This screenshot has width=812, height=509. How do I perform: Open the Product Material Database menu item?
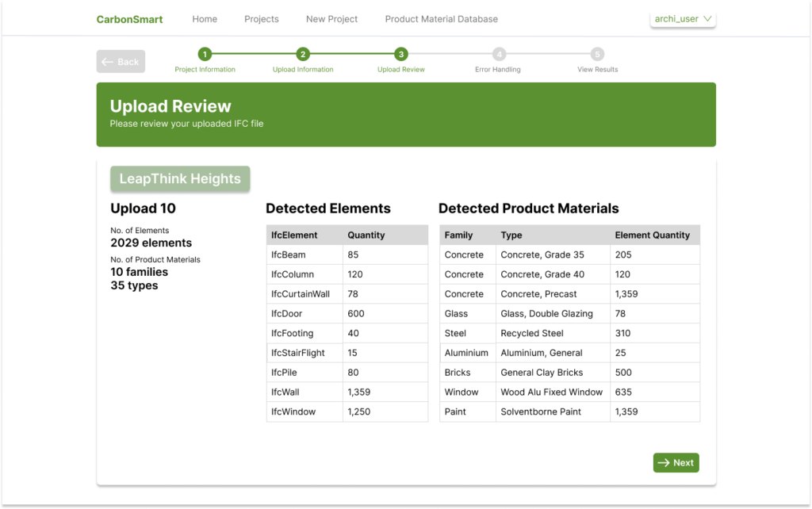click(441, 18)
